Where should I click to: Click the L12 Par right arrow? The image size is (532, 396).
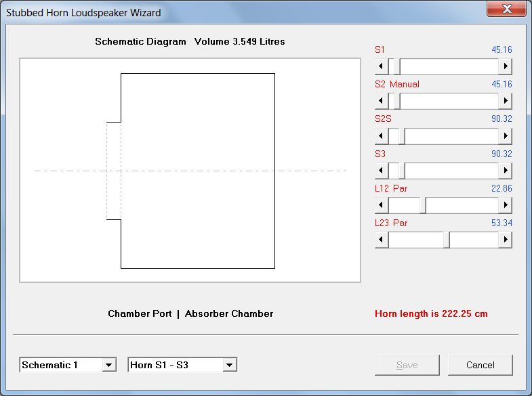[x=505, y=205]
